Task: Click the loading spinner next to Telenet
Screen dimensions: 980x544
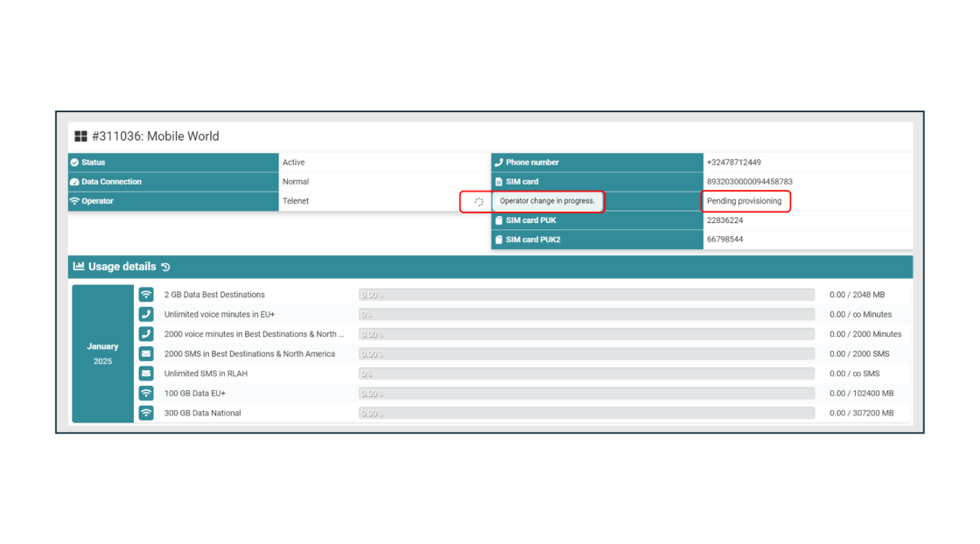Action: [x=479, y=202]
